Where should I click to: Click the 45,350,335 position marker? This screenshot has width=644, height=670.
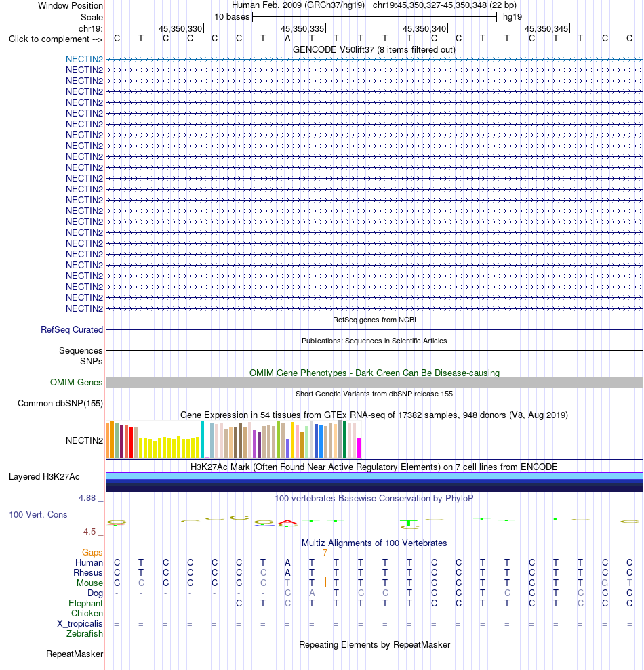point(302,28)
